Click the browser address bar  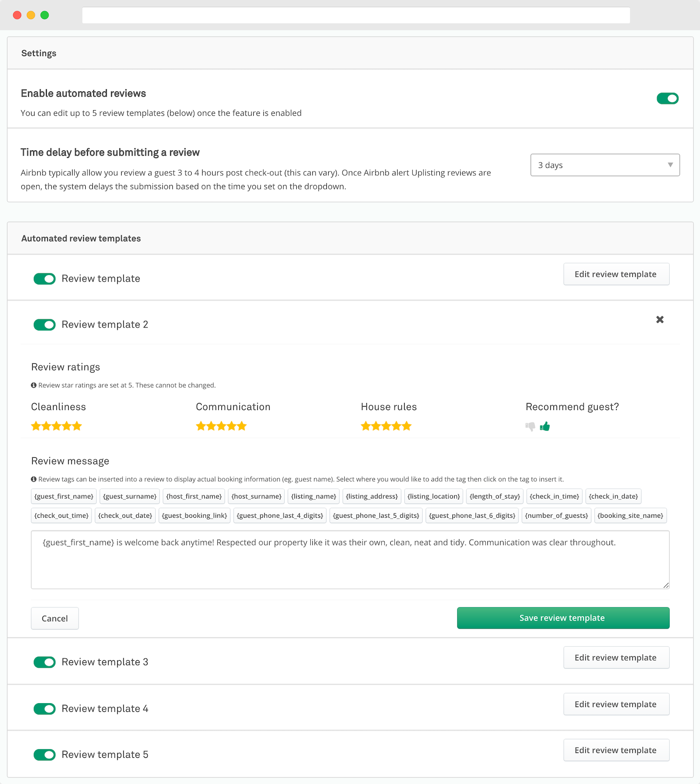click(x=356, y=15)
